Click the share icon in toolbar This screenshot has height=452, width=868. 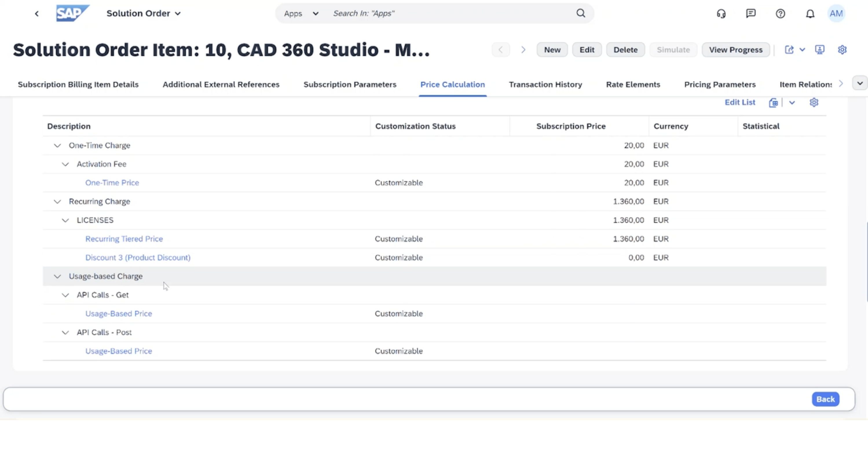789,50
